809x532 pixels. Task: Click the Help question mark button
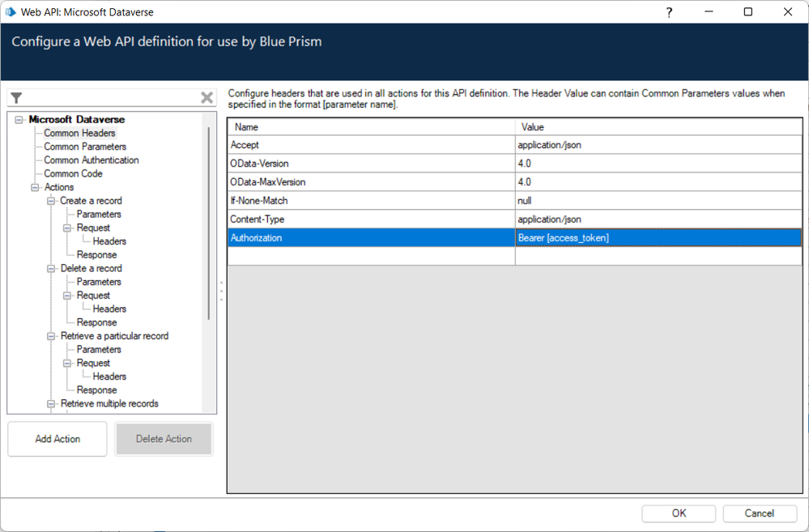[x=669, y=12]
